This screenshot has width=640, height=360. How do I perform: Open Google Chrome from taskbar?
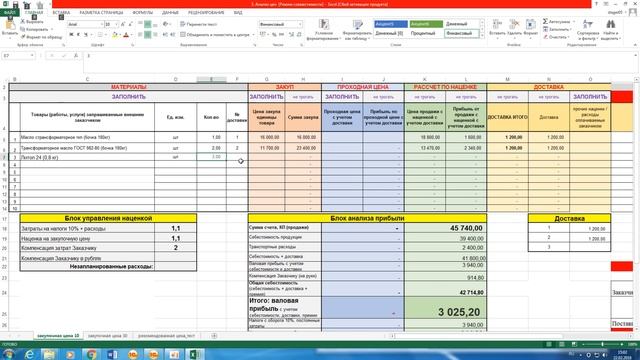coord(91,354)
